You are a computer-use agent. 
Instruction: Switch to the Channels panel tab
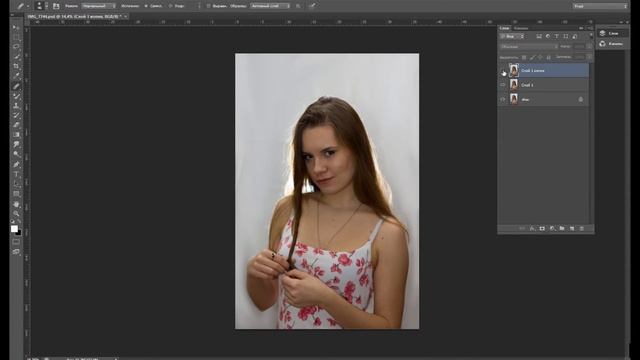[521, 28]
